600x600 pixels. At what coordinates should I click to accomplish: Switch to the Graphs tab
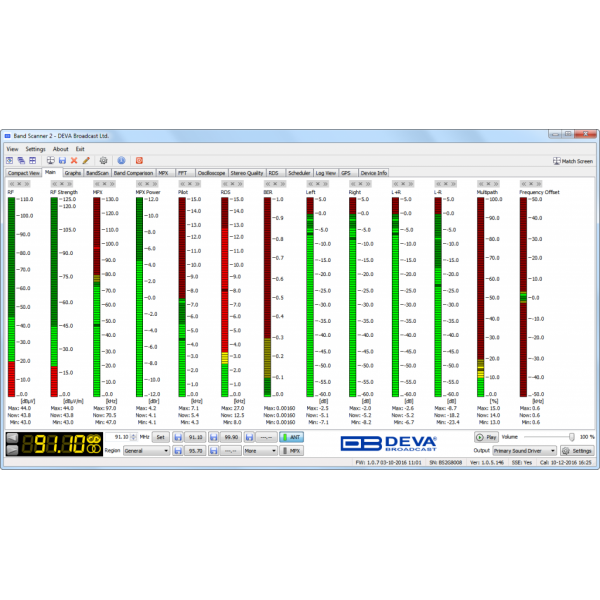tap(73, 173)
